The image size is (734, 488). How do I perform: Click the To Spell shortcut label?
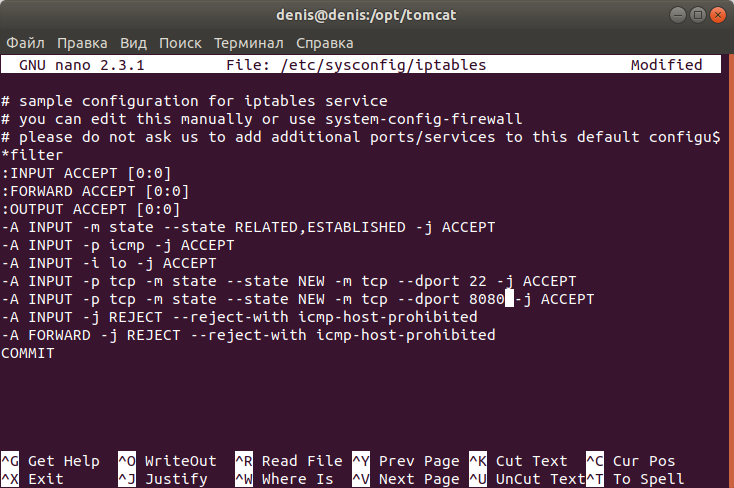click(x=648, y=479)
